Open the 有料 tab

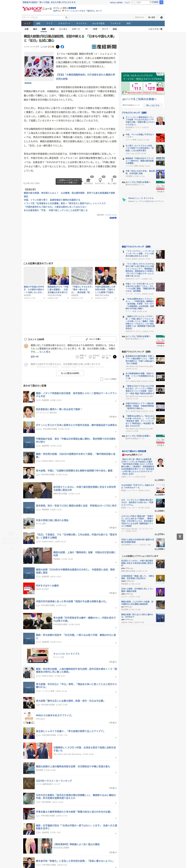pyautogui.click(x=128, y=24)
